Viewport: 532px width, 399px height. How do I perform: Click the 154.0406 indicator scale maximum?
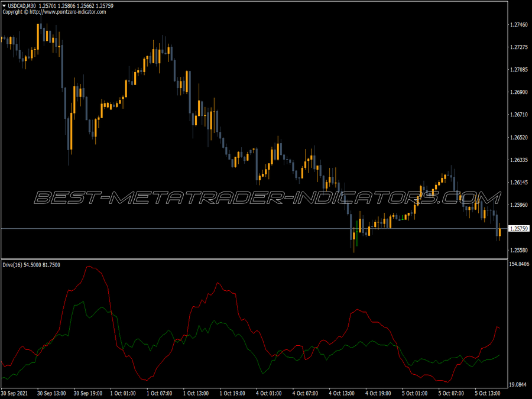(519, 264)
